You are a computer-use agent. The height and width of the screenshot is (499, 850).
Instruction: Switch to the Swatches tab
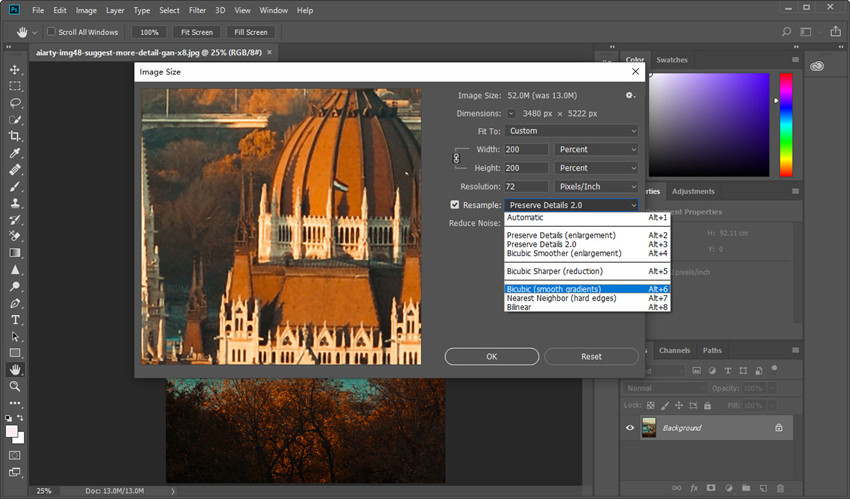click(x=672, y=60)
